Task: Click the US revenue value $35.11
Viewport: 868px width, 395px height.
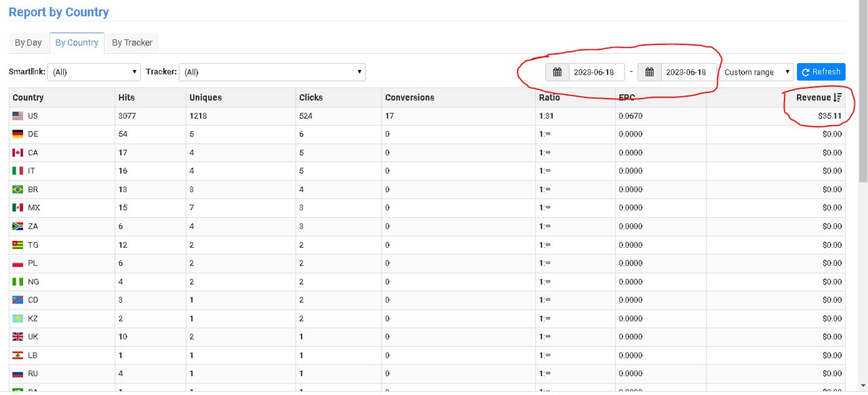Action: pyautogui.click(x=830, y=116)
